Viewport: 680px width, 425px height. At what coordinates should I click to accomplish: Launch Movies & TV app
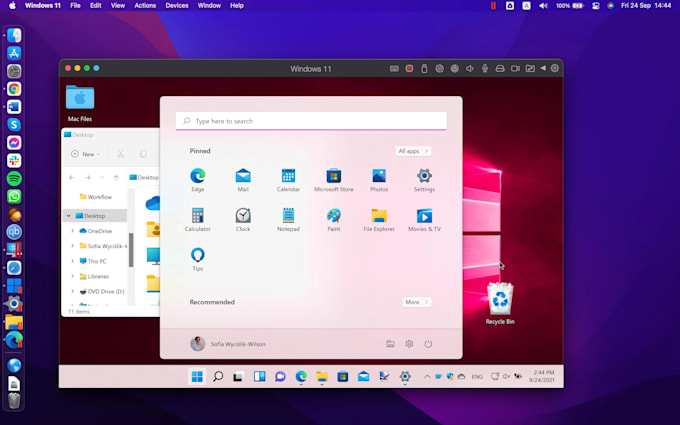pyautogui.click(x=424, y=219)
